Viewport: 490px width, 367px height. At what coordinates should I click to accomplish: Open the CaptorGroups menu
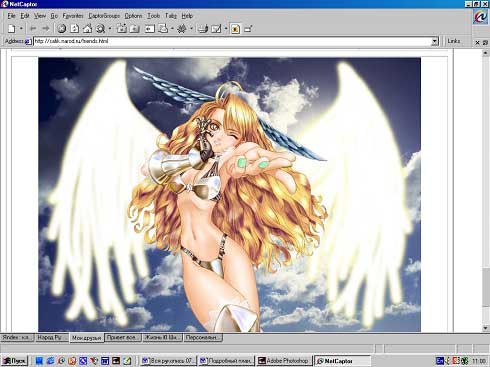coord(104,16)
